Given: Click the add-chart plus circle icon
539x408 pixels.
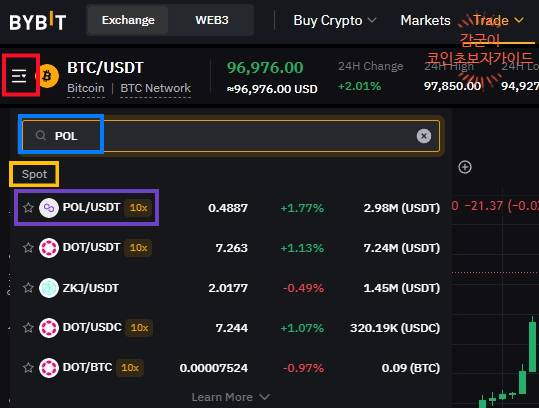Looking at the screenshot, I should pyautogui.click(x=465, y=167).
